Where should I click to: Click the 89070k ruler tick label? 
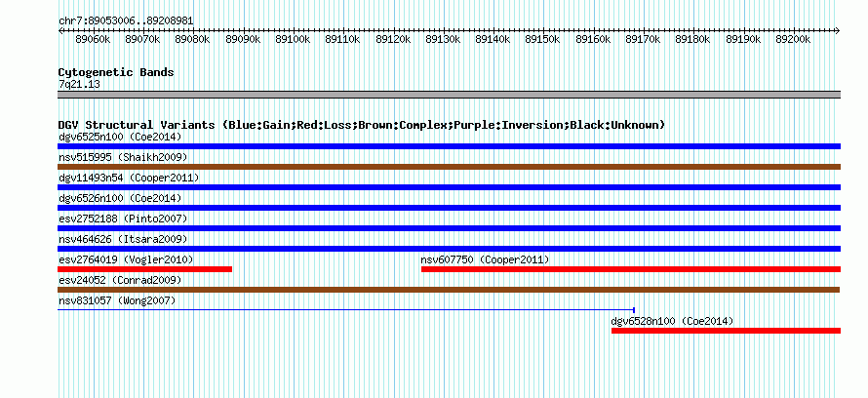[x=142, y=39]
